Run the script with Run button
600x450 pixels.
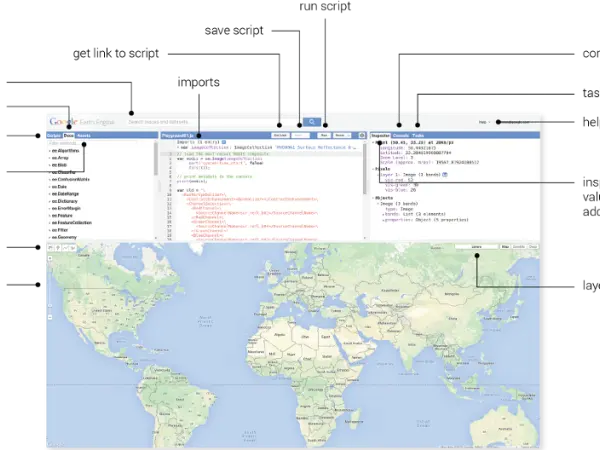[325, 134]
